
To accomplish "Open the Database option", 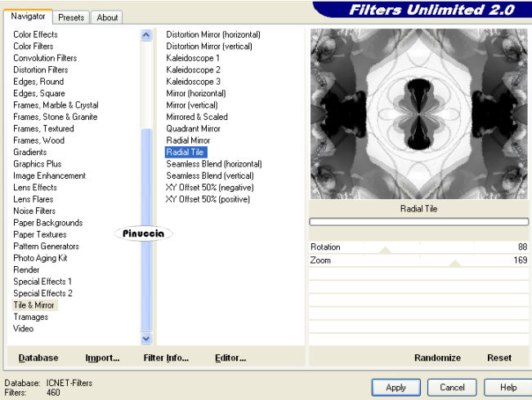I will click(38, 358).
